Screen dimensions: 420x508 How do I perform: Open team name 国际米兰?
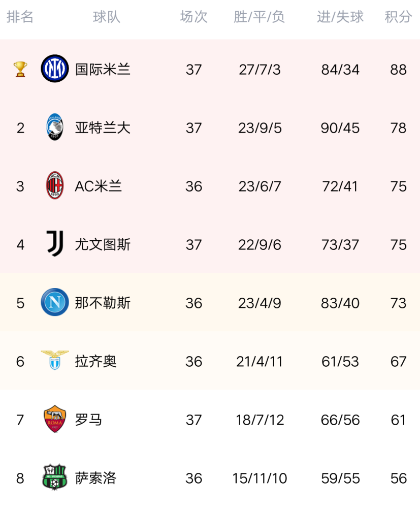click(x=103, y=70)
